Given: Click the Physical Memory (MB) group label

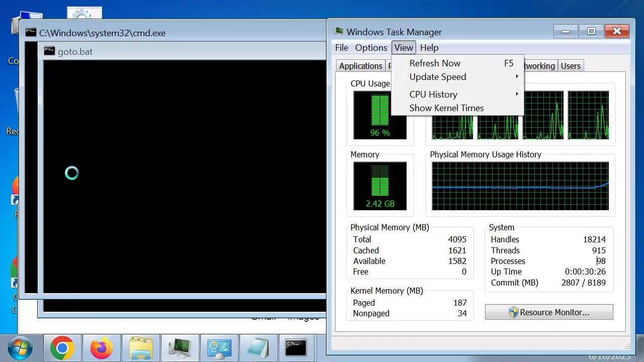Looking at the screenshot, I should pos(390,227).
